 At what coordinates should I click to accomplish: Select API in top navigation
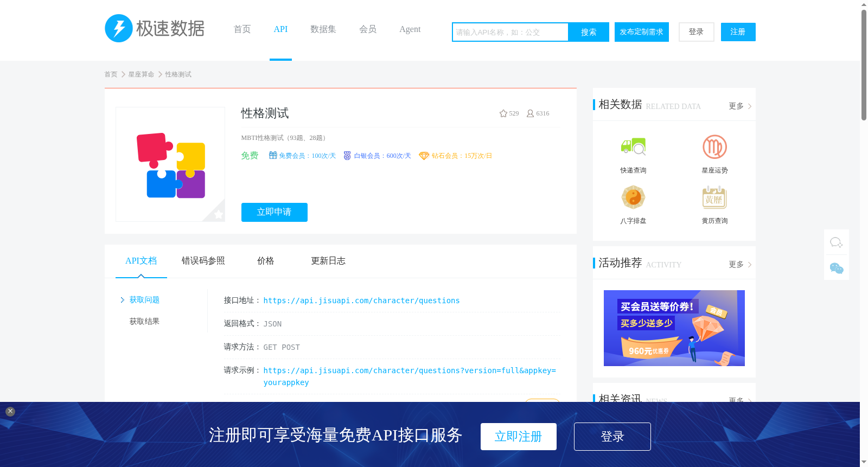pyautogui.click(x=280, y=29)
